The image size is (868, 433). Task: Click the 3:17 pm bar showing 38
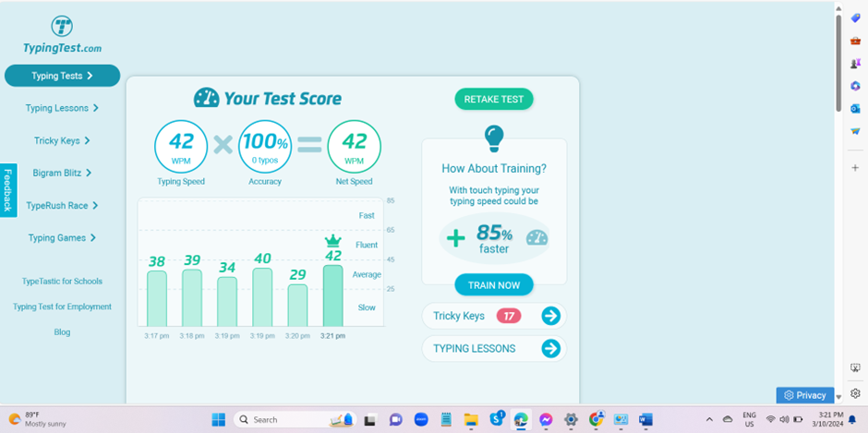click(157, 298)
